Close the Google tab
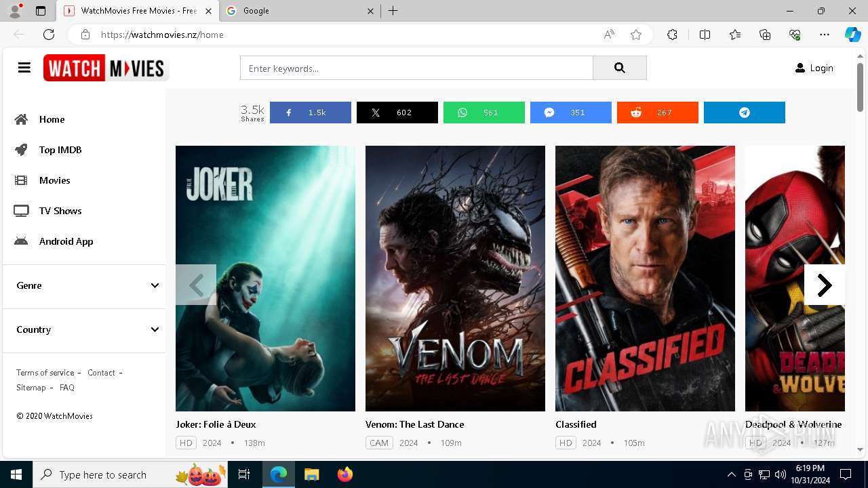868x488 pixels. point(370,11)
